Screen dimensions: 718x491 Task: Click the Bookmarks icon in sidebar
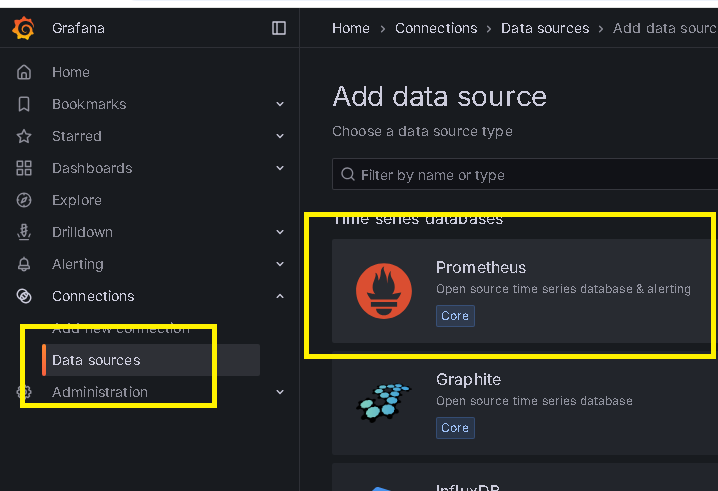tap(24, 104)
